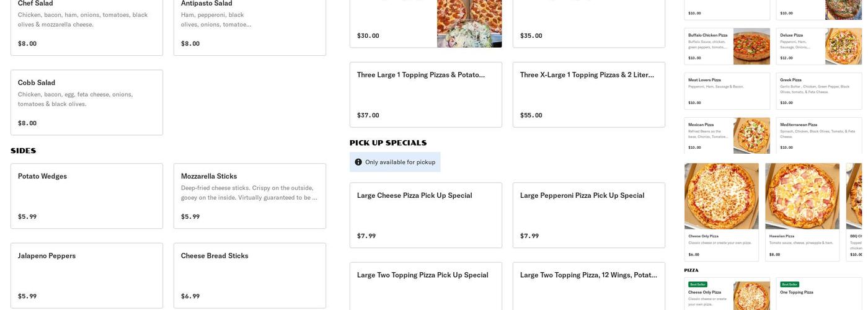Select Potato Wedges from Sides
Viewport: 868px width, 310px height.
click(87, 196)
